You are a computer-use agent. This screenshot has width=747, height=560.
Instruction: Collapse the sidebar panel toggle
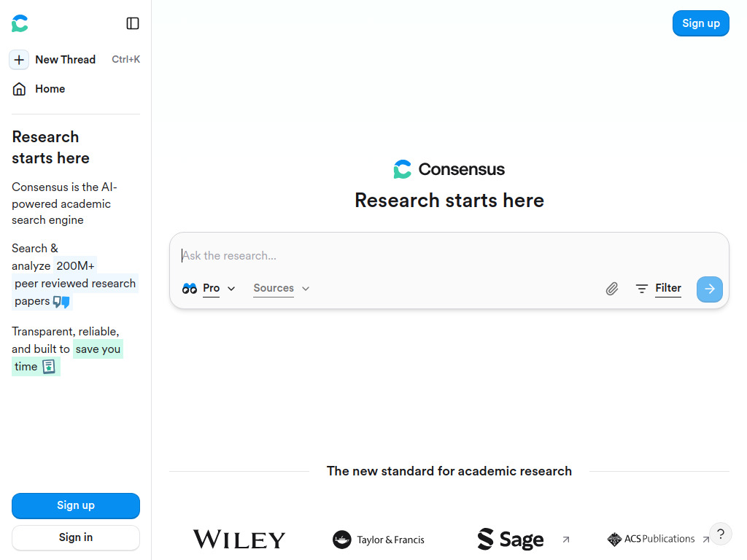click(x=133, y=23)
